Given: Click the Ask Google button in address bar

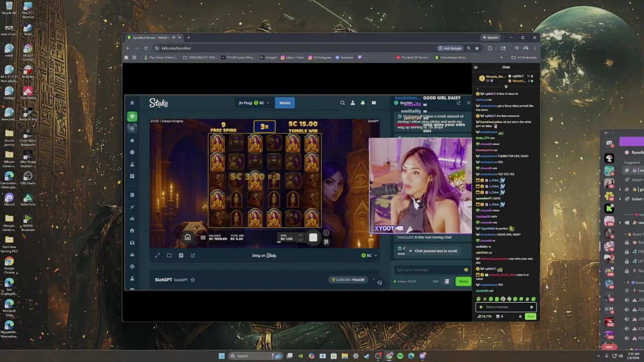Looking at the screenshot, I should pos(450,48).
